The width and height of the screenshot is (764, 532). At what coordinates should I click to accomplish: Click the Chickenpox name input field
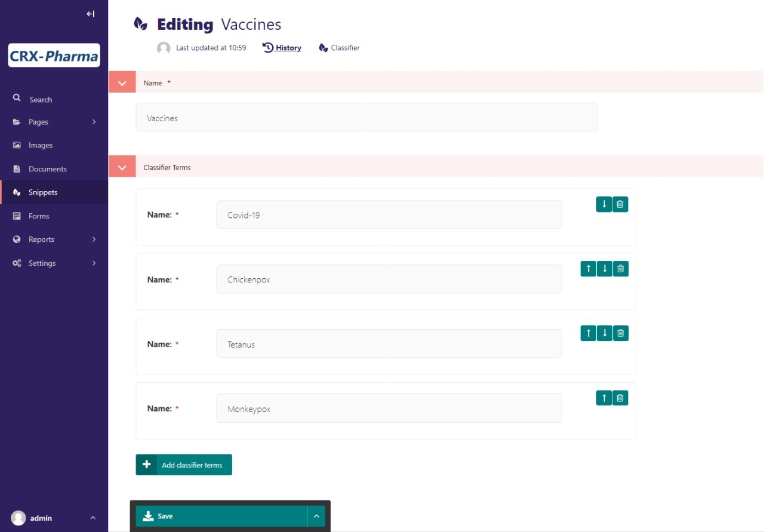point(389,279)
